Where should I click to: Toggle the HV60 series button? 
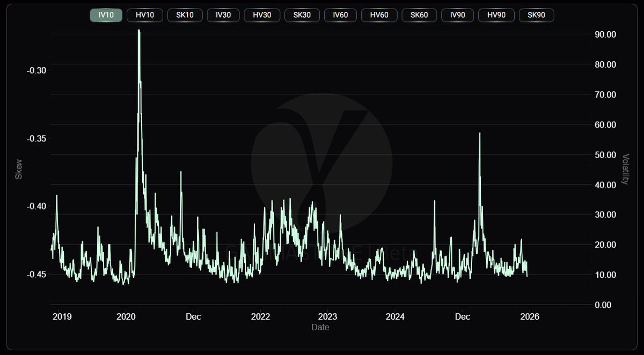pos(379,15)
